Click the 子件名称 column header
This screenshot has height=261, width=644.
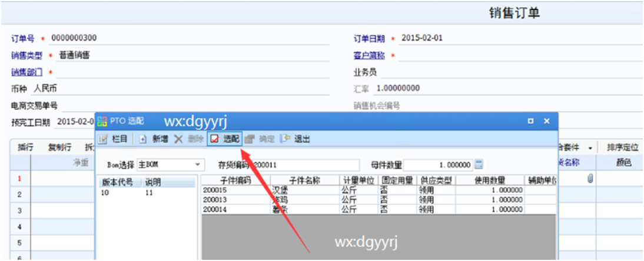(x=305, y=180)
